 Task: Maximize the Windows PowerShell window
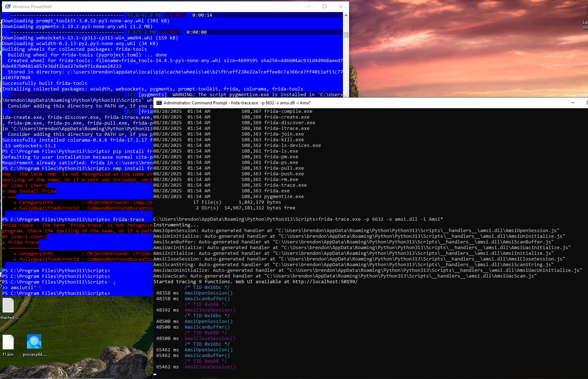coord(325,6)
